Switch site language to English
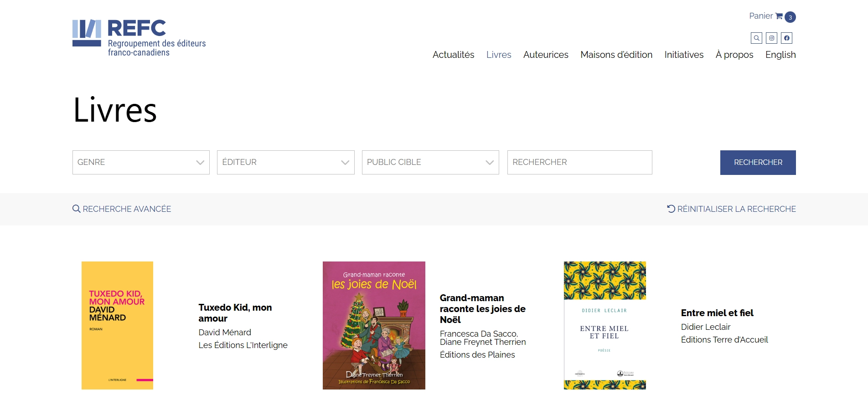The image size is (868, 415). pyautogui.click(x=780, y=55)
